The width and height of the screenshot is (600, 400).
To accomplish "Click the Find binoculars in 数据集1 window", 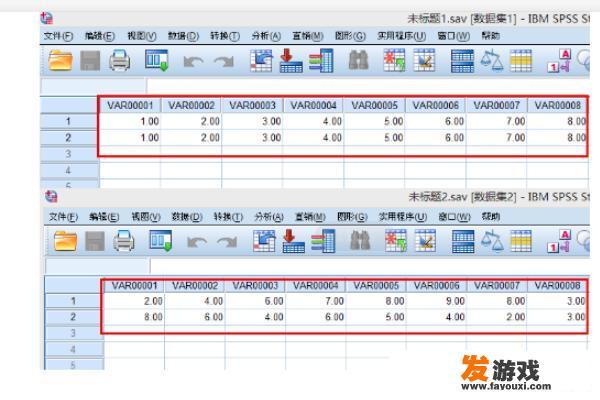I will point(359,60).
